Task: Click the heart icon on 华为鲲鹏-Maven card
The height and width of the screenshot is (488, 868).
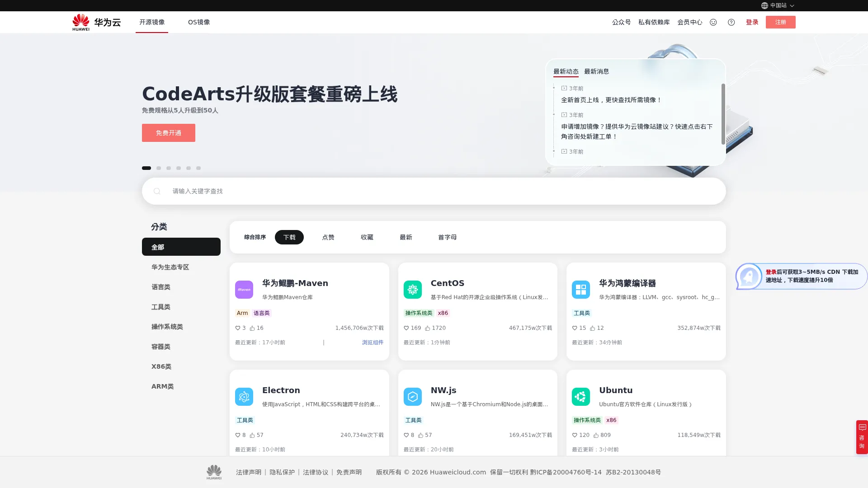Action: (238, 328)
